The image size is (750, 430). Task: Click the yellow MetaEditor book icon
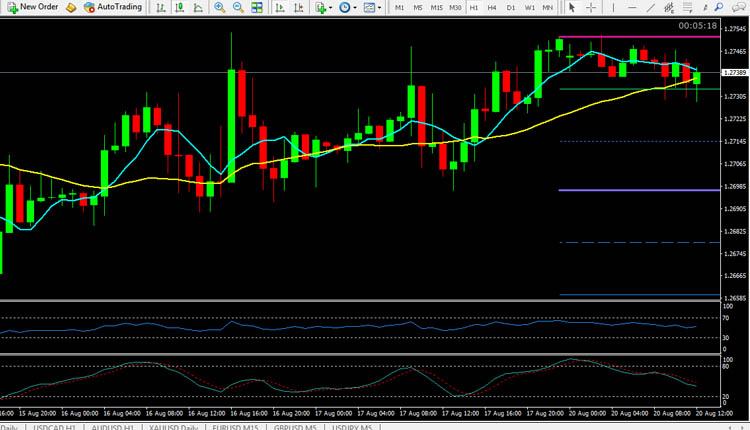(71, 8)
